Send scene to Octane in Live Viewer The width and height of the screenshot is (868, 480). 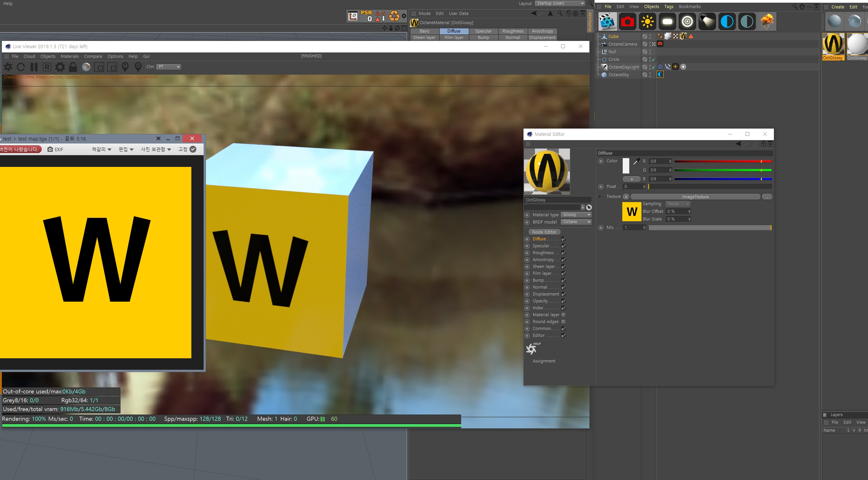tap(8, 67)
